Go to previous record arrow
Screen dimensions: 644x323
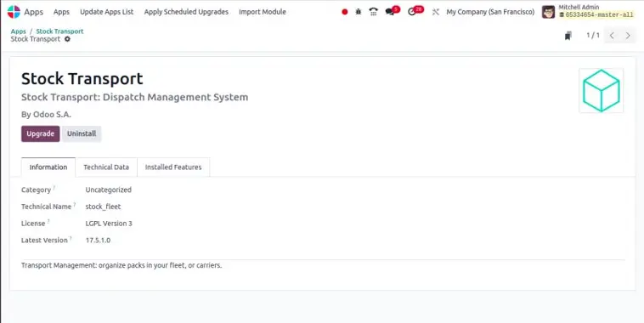coord(612,36)
